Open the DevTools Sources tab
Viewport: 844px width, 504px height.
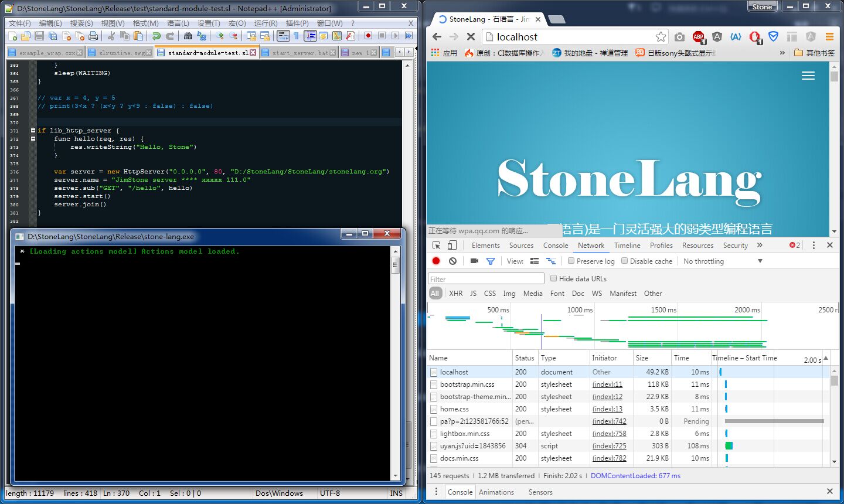pos(521,246)
